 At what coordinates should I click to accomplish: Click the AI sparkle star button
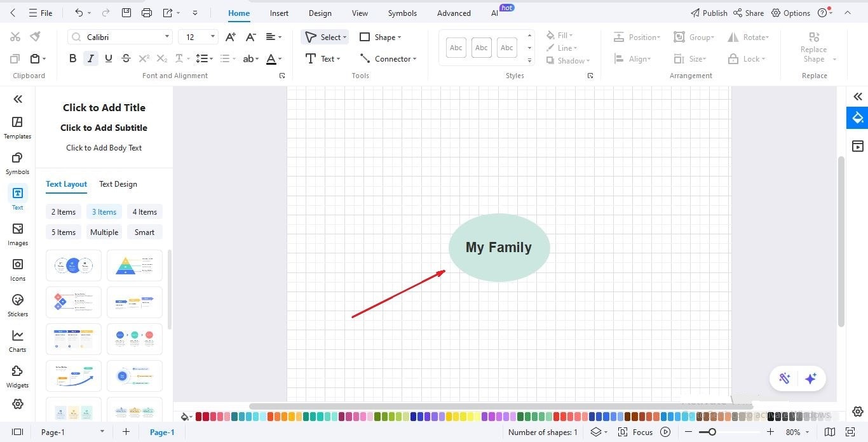coord(811,378)
